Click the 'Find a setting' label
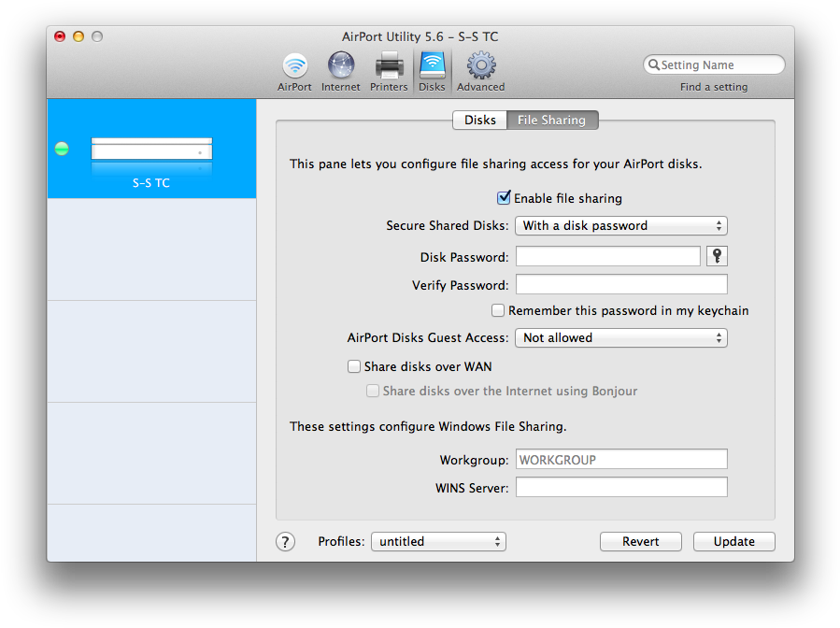Image resolution: width=840 pixels, height=628 pixels. [714, 87]
